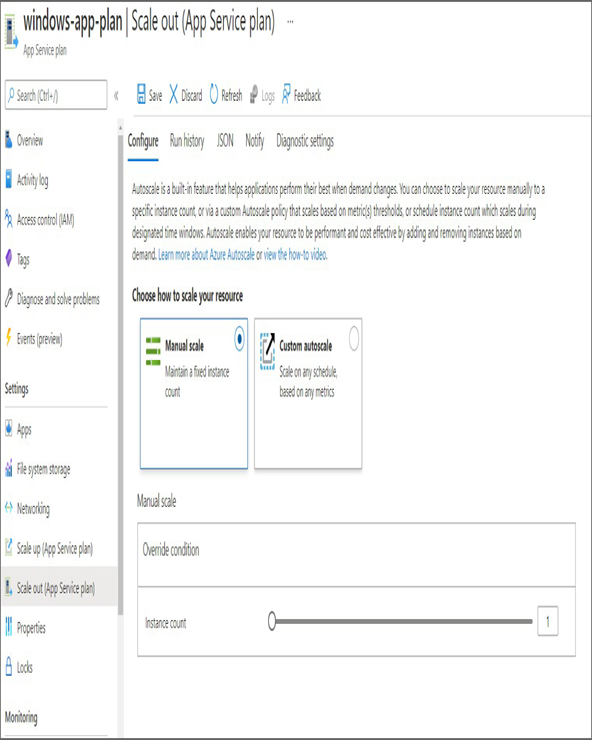The width and height of the screenshot is (592, 740).
Task: Click the Discard X icon
Action: click(174, 94)
